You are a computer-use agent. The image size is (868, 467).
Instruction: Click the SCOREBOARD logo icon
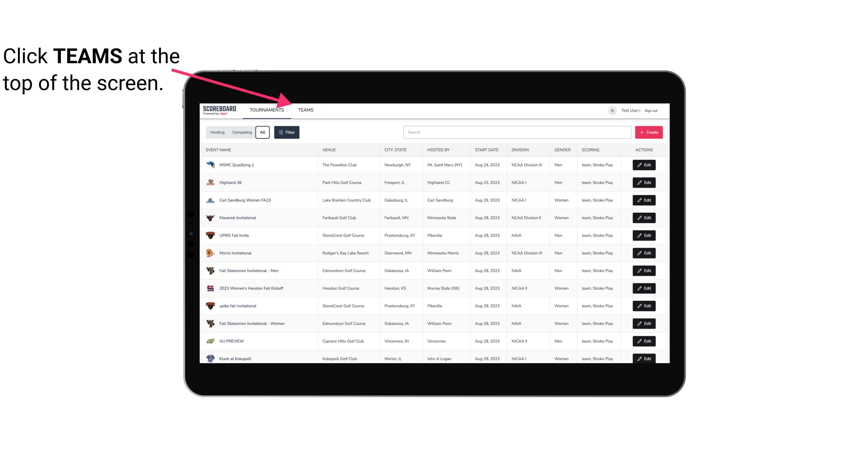click(220, 110)
